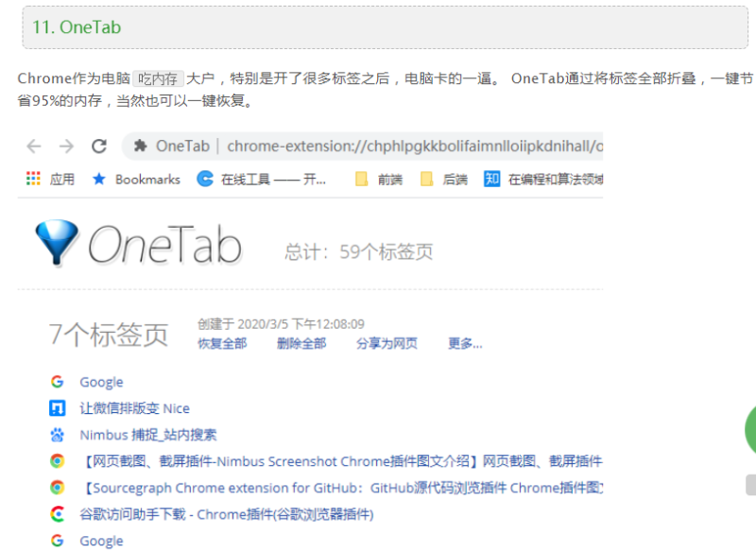Viewport: 756px width, 553px height.
Task: Click the Chrome favicon beside Sourcegraph entry
Action: [58, 488]
